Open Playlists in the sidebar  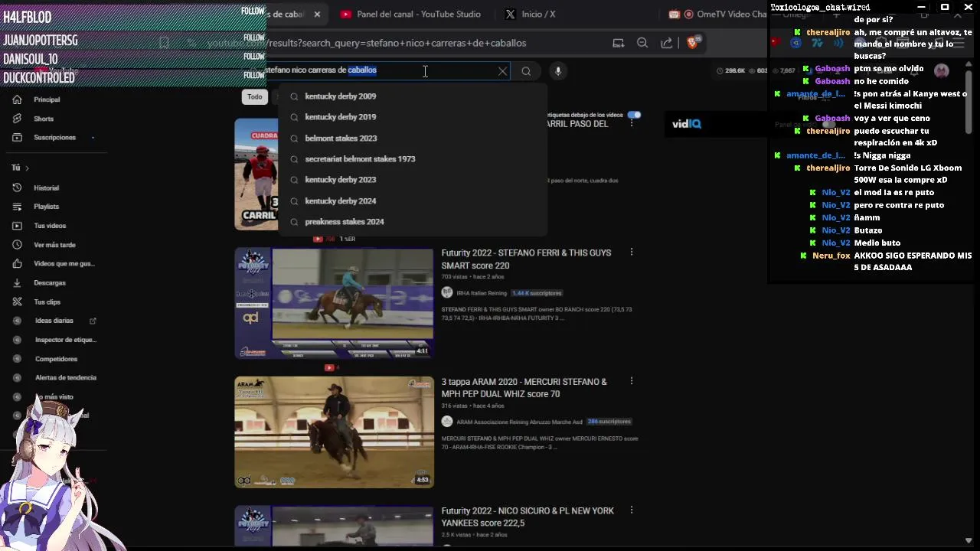(x=46, y=207)
